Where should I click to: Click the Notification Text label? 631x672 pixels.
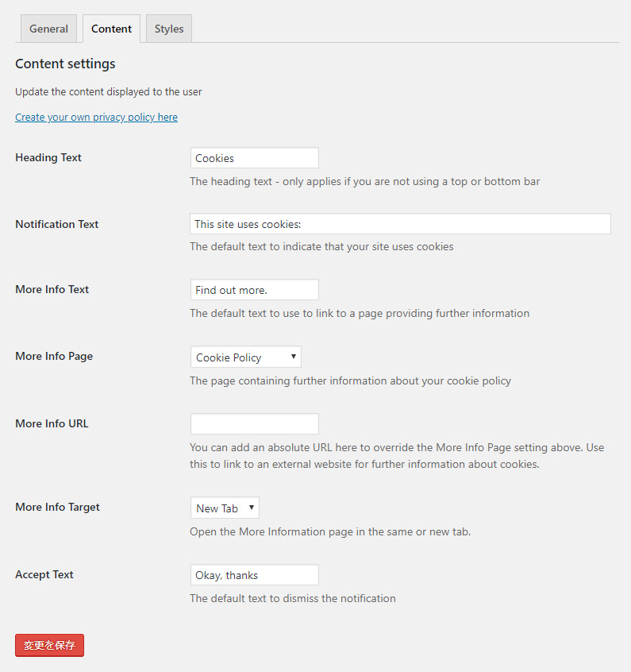pyautogui.click(x=57, y=224)
